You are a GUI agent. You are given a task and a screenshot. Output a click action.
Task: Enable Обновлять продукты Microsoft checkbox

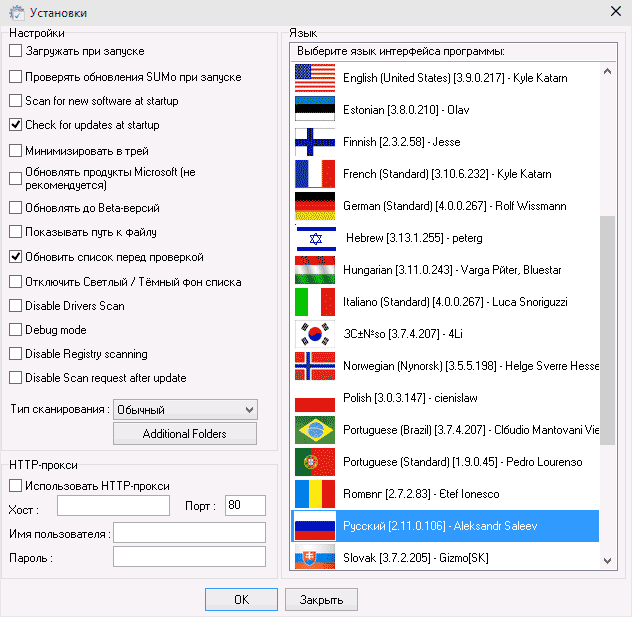pyautogui.click(x=15, y=178)
